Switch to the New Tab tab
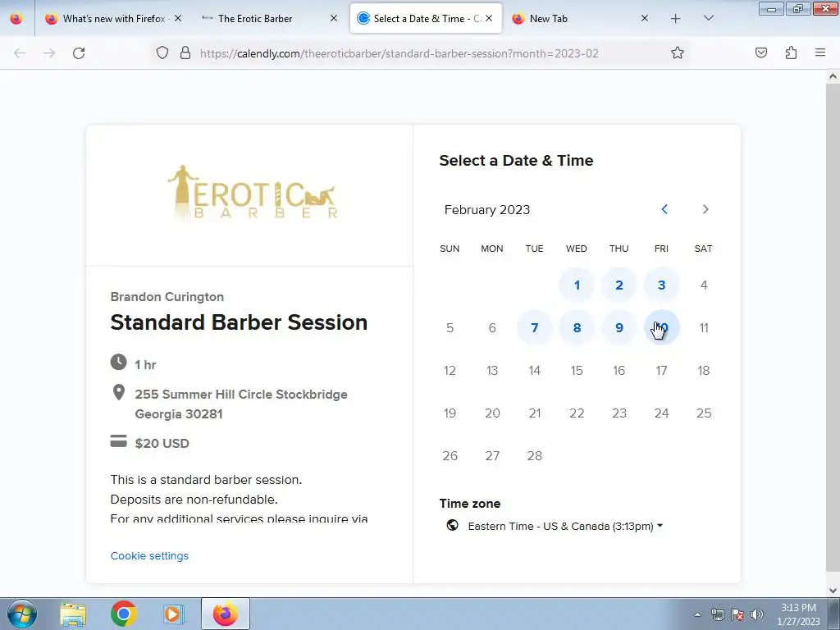This screenshot has height=630, width=840. [549, 19]
